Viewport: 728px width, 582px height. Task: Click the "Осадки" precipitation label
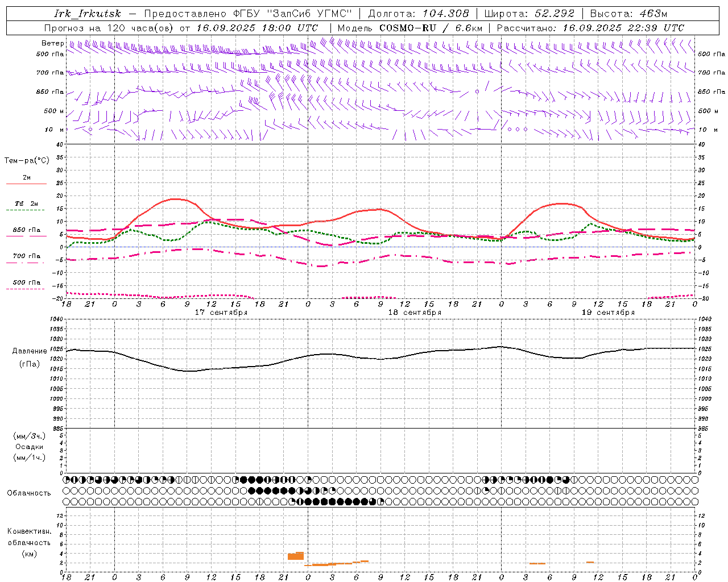click(x=29, y=447)
